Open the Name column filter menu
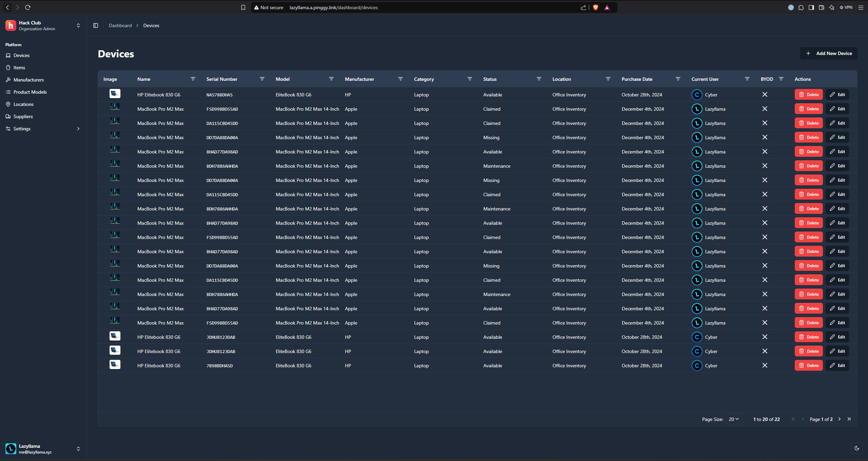Screen dimensions: 868x461 [193, 79]
